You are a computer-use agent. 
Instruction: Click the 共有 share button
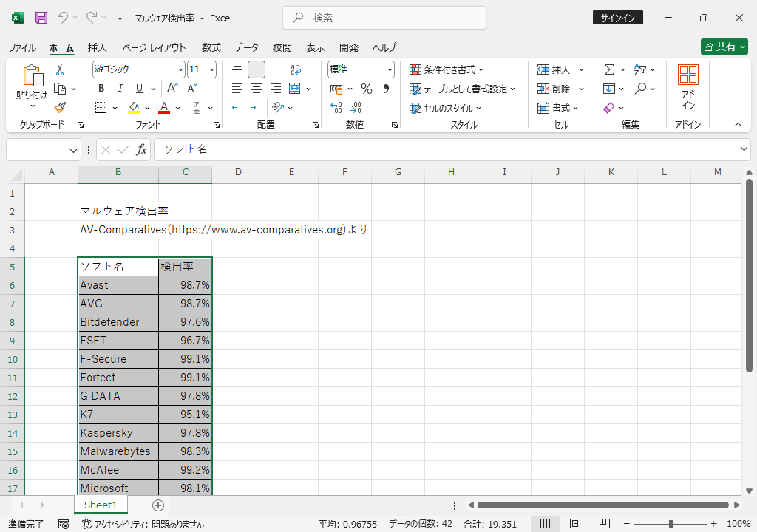724,47
